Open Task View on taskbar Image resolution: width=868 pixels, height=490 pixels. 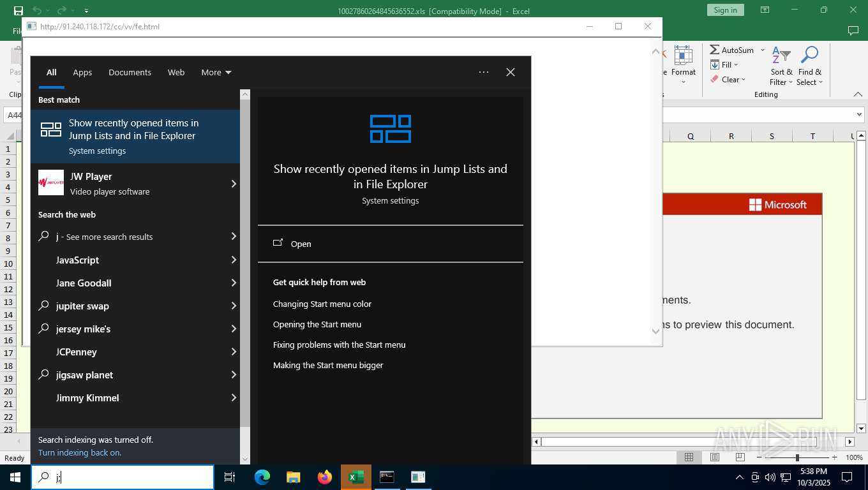tap(230, 477)
